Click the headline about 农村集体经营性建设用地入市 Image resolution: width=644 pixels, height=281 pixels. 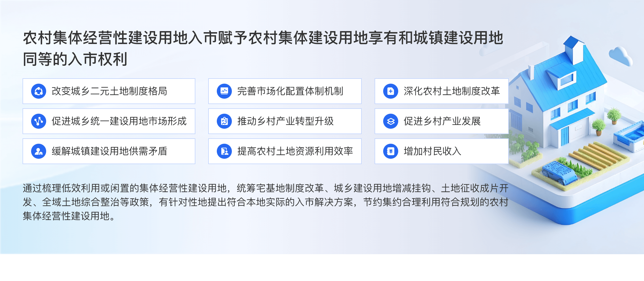[263, 48]
